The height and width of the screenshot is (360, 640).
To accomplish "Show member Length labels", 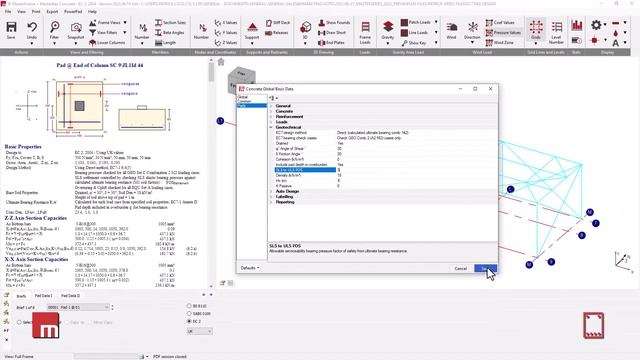I will (165, 42).
